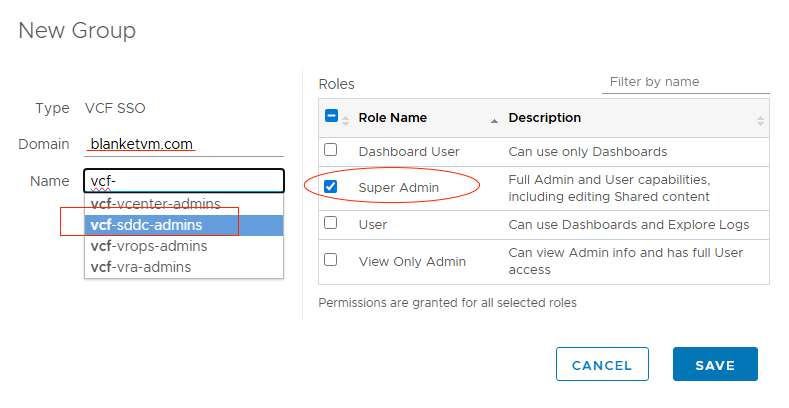Uncheck the Super Admin role checkbox

click(x=331, y=187)
